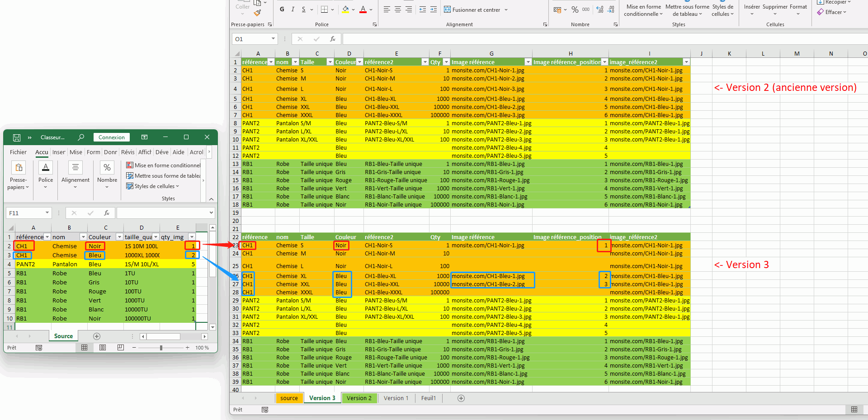Switch to Page Layout view in small window

coord(103,348)
